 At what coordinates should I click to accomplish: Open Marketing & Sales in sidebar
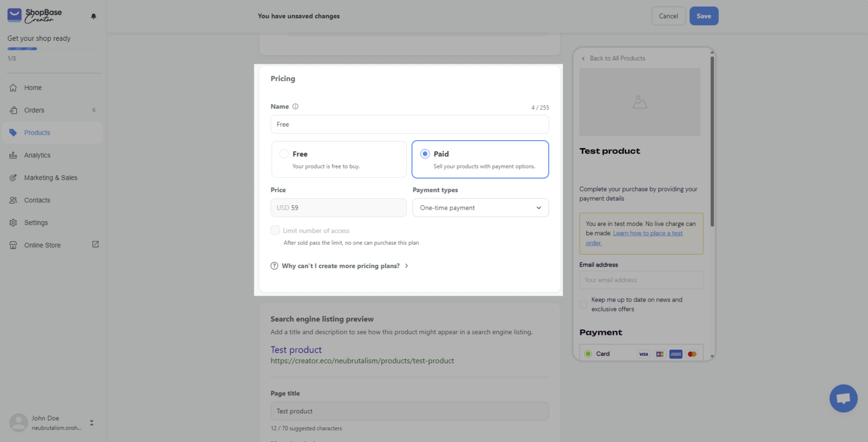53,178
